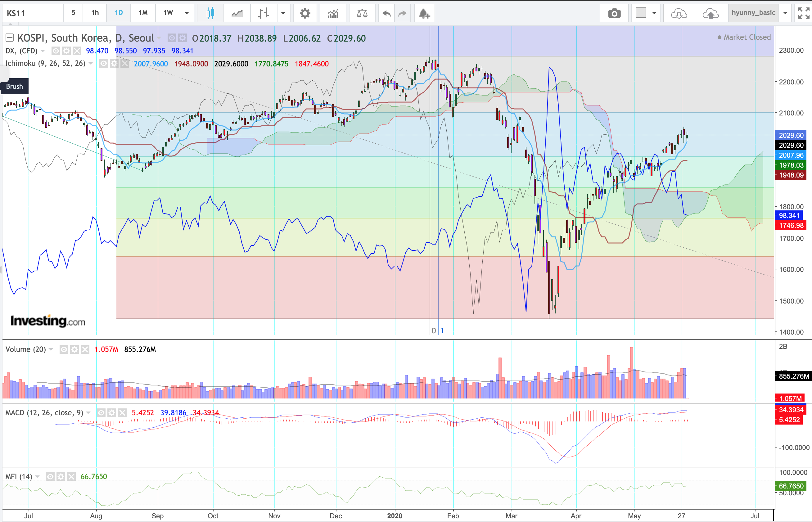Click the KS11 symbol input field

[32, 13]
